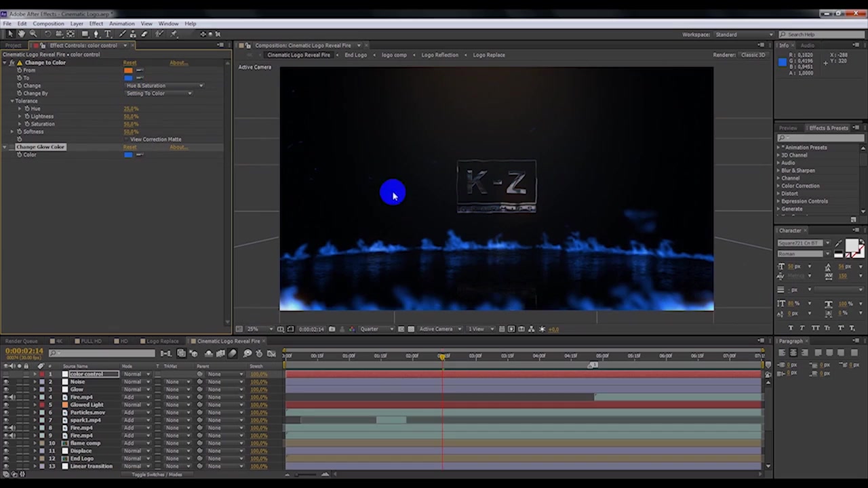Screen dimensions: 868x488
Task: Select the Puppet Pin tool
Action: pyautogui.click(x=174, y=34)
